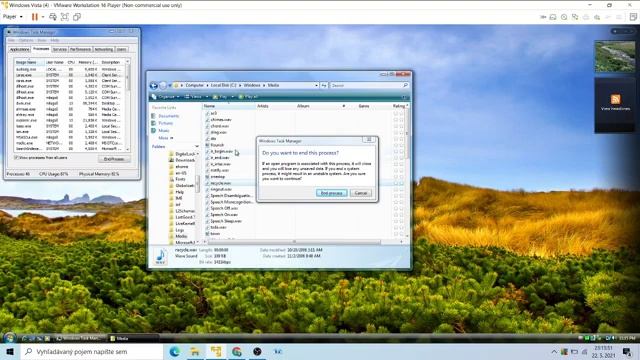Select Speech Sleep.wav file
Viewport: 640px width, 360px height.
pyautogui.click(x=224, y=221)
